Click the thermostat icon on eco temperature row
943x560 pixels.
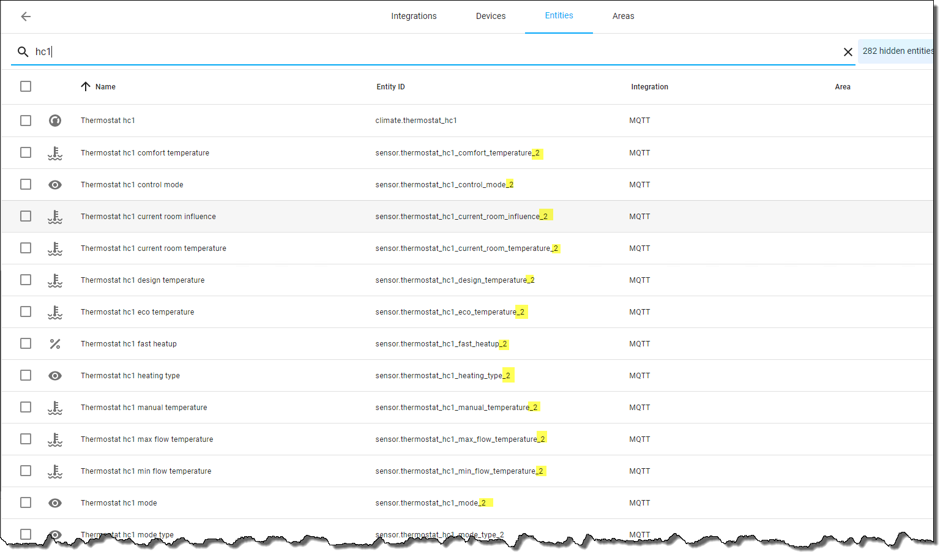(x=55, y=312)
